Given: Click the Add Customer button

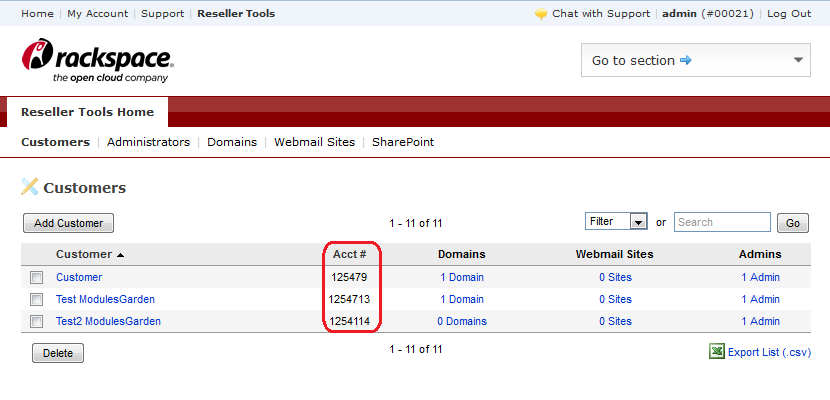Looking at the screenshot, I should (68, 223).
